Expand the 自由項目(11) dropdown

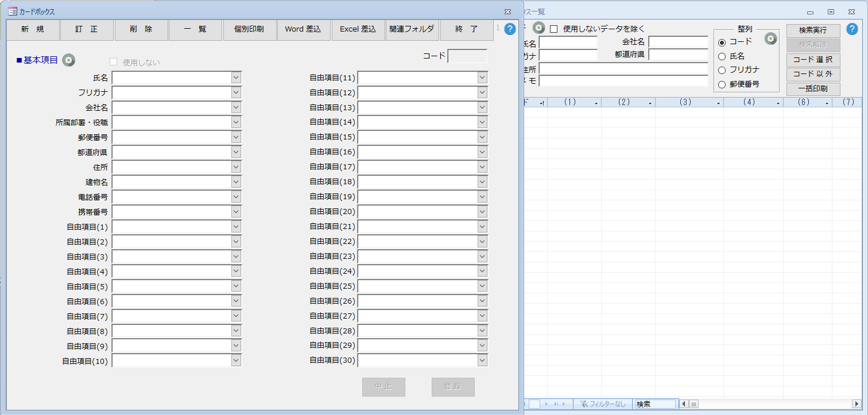coord(482,77)
